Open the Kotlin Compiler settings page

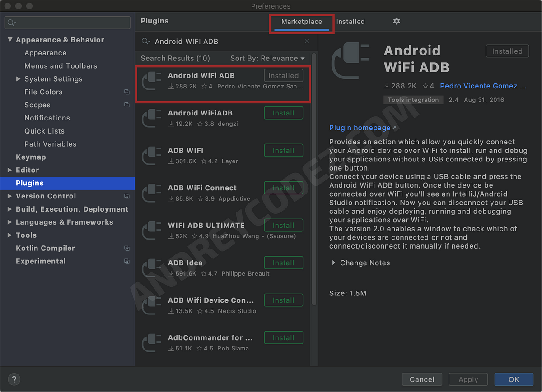[45, 249]
